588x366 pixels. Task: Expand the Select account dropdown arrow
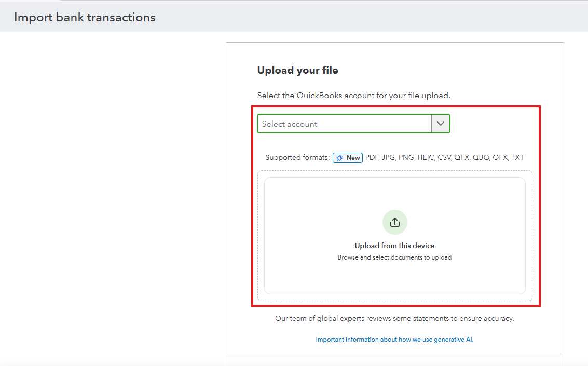[441, 124]
